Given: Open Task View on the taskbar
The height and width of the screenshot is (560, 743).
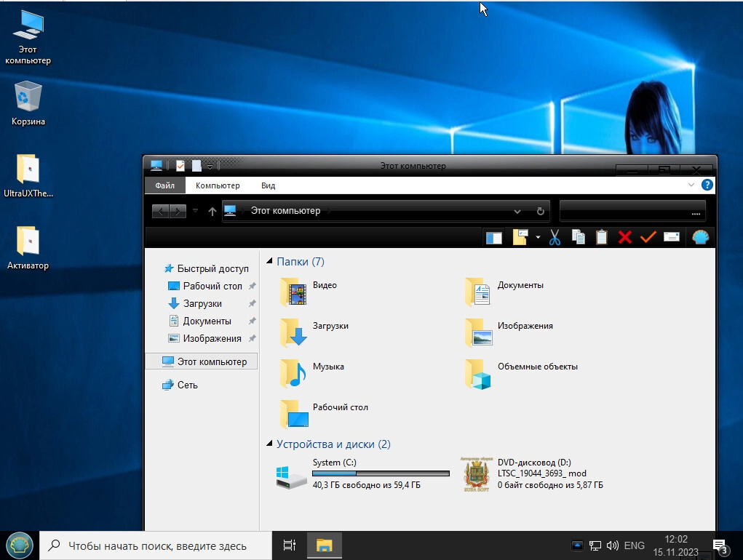Looking at the screenshot, I should [x=289, y=545].
